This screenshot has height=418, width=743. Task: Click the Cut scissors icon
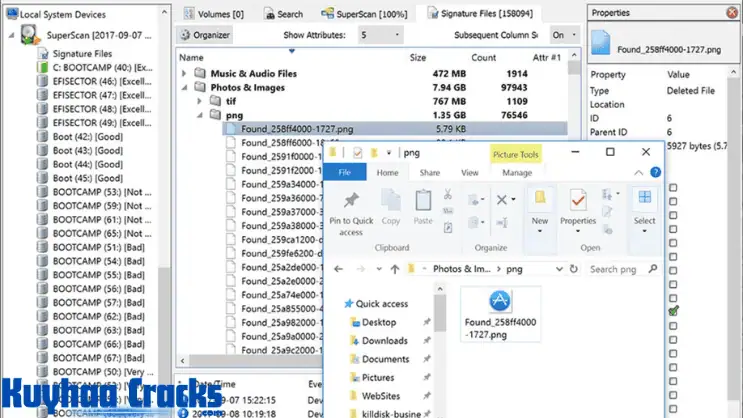click(x=449, y=194)
